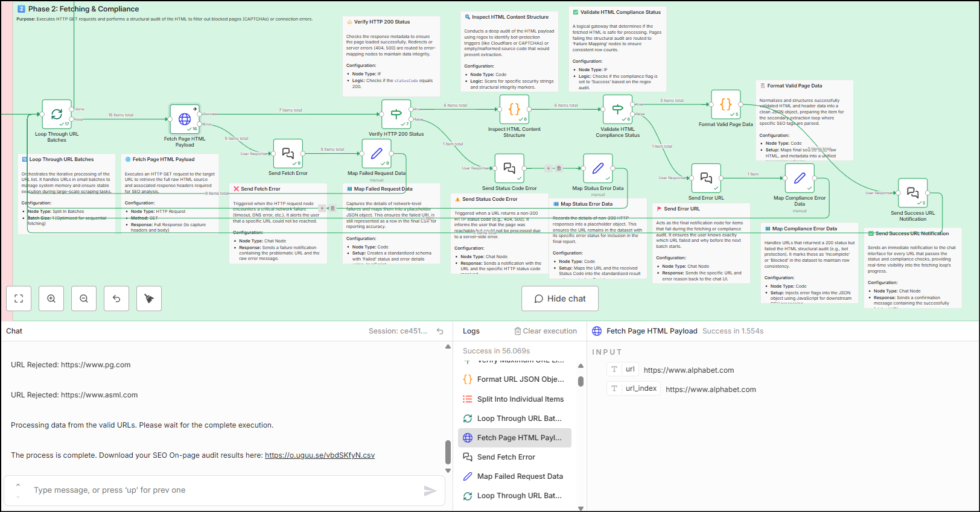Step to next chat message with down arrow

(x=18, y=496)
